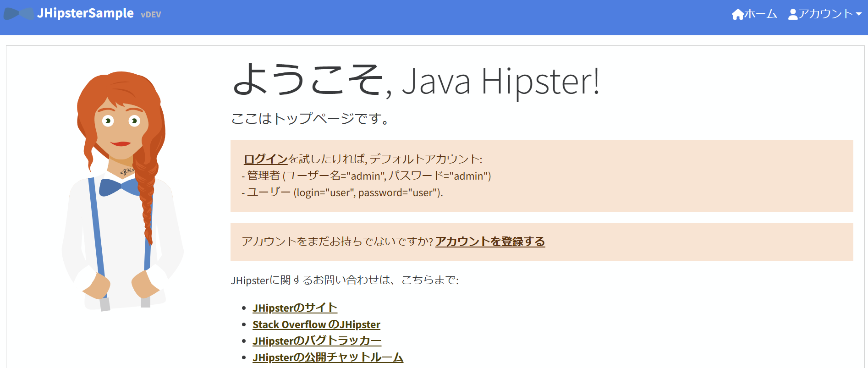The width and height of the screenshot is (868, 368).
Task: Open the JHipsterのバグトラッカー link
Action: click(317, 341)
